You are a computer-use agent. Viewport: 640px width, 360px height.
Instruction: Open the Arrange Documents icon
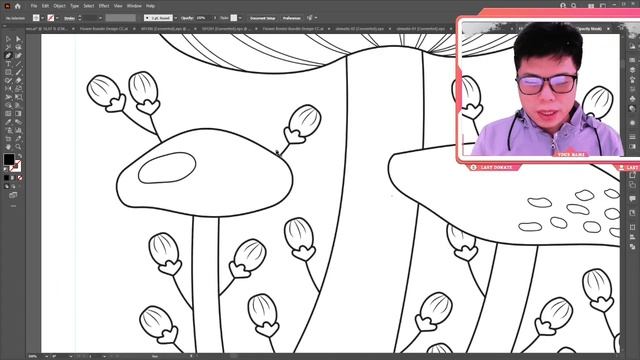tap(591, 6)
